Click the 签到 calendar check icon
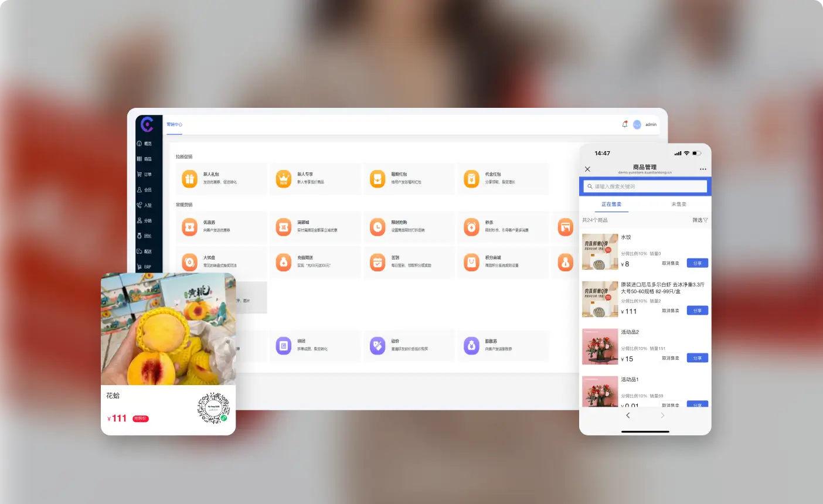 tap(378, 262)
